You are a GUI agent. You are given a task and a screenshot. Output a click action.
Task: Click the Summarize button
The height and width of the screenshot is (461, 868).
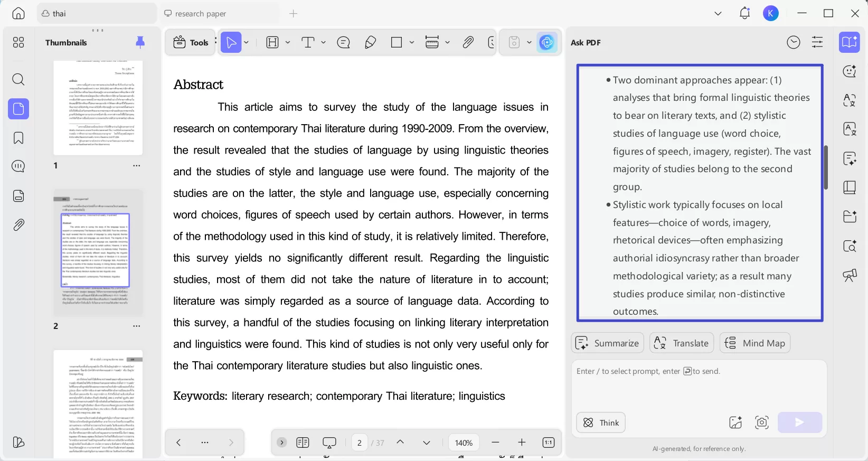pyautogui.click(x=608, y=343)
